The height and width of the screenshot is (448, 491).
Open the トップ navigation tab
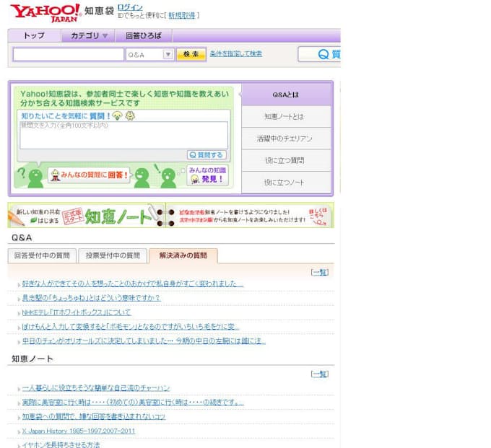34,35
